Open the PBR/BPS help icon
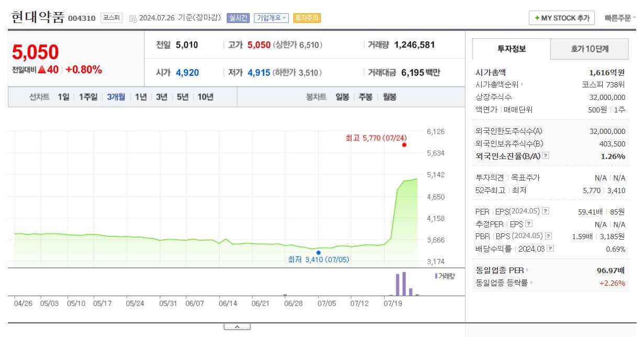This screenshot has width=644, height=337. (549, 235)
